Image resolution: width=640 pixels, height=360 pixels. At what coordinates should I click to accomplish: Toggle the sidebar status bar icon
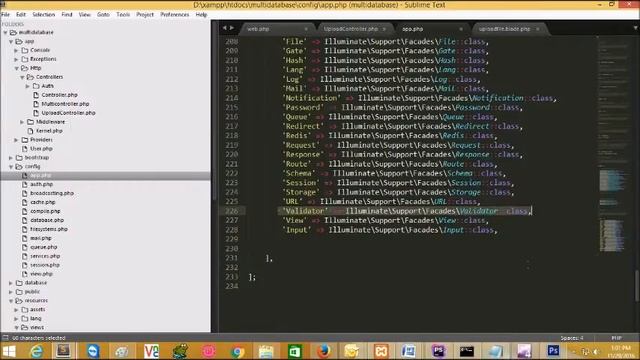coord(5,338)
